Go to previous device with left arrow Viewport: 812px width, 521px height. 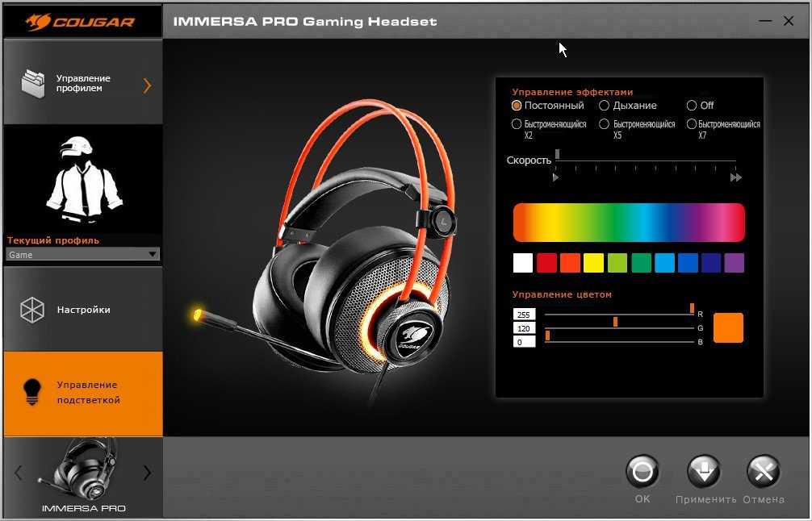pos(19,473)
